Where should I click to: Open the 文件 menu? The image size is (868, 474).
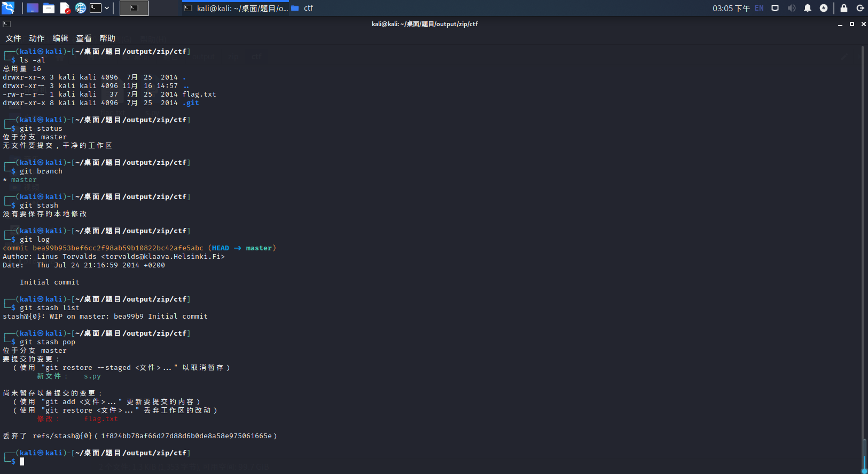[13, 38]
